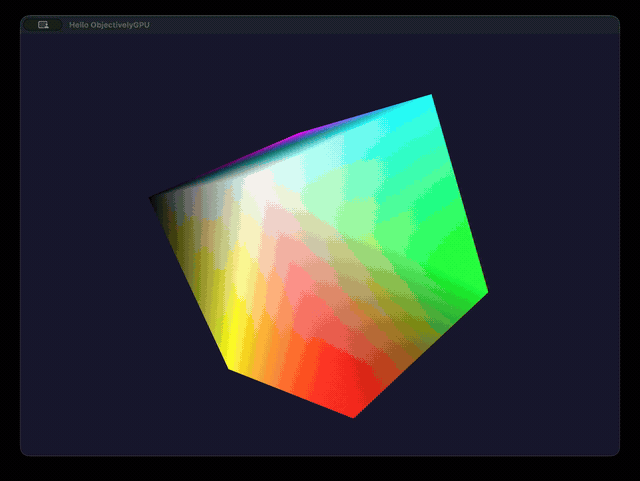Image resolution: width=640 pixels, height=481 pixels.
Task: Click the "Hello ObjectivelyGPU" window title text
Action: coord(109,25)
